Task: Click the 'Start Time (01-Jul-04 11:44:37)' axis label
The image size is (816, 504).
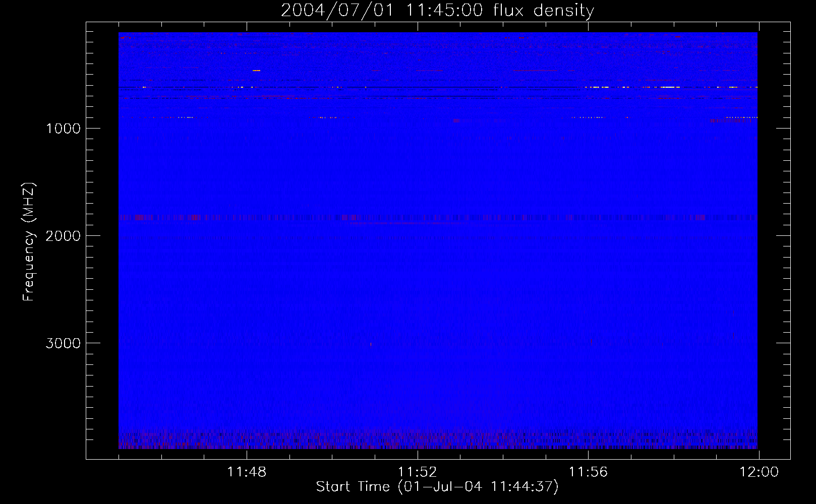Action: (x=437, y=487)
